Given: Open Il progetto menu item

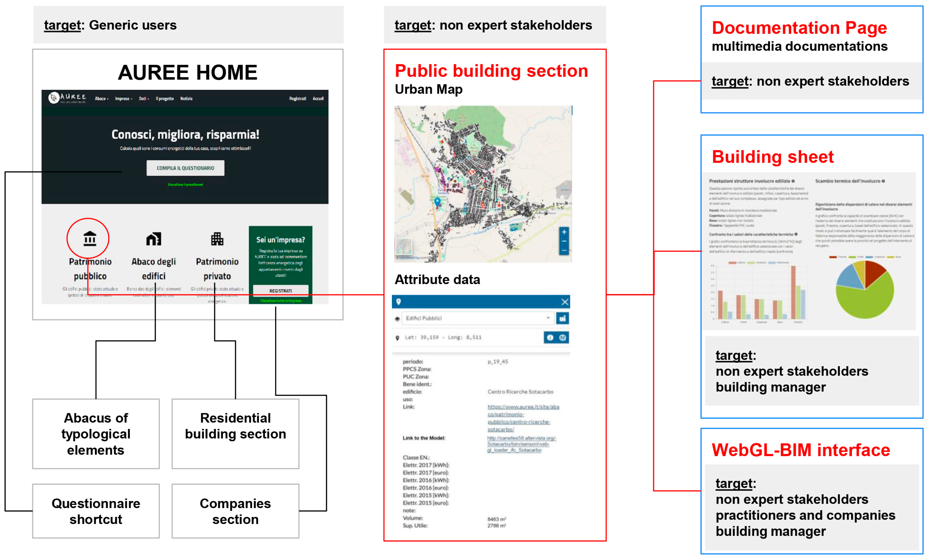Looking at the screenshot, I should tap(165, 99).
